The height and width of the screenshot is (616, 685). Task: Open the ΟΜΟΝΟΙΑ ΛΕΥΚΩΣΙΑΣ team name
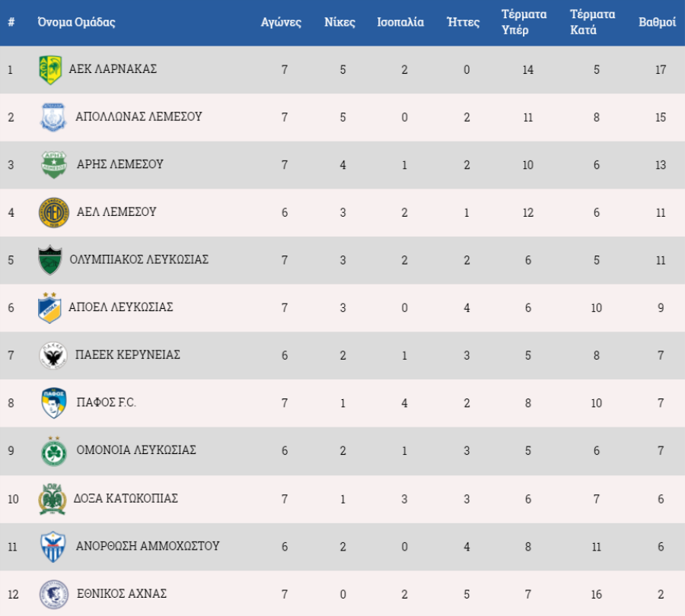136,450
